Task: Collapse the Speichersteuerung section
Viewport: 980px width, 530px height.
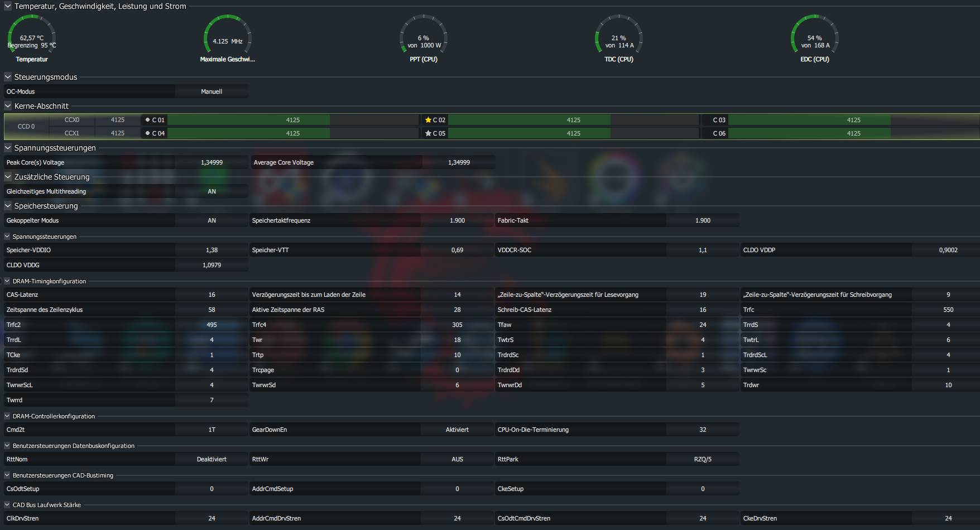Action: (x=8, y=206)
